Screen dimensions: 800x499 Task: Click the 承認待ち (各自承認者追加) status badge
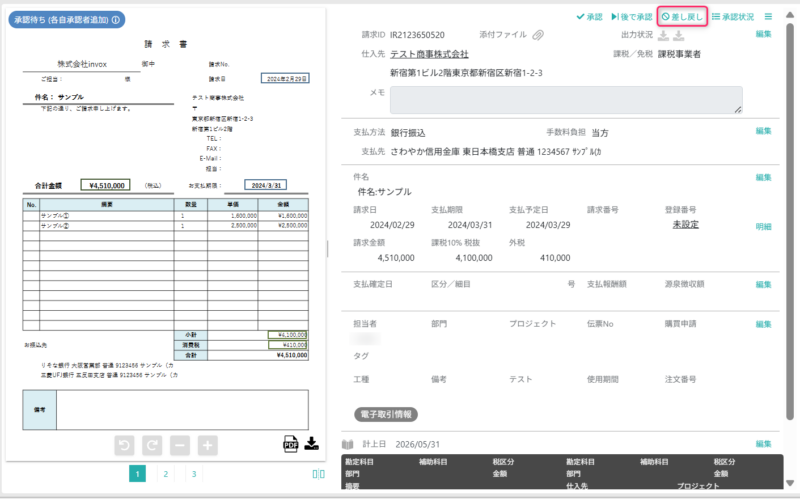pyautogui.click(x=66, y=20)
